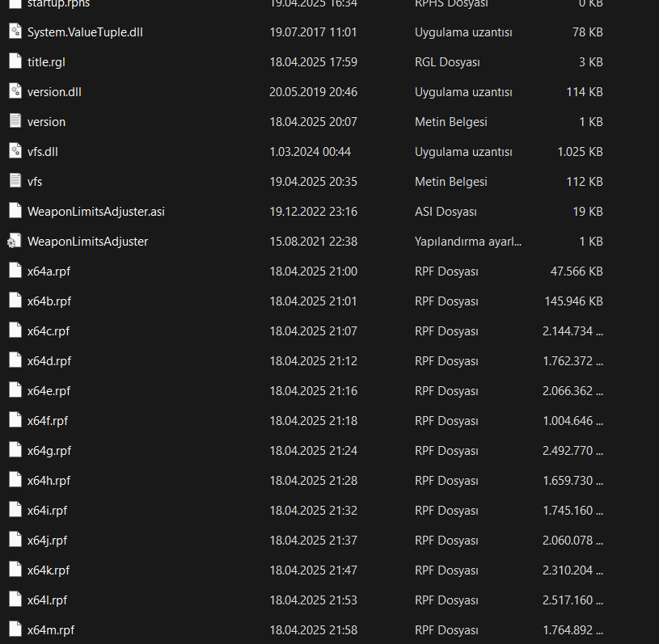Viewport: 659px width, 644px height.
Task: Select the x64j.rpf file name
Action: coord(47,541)
